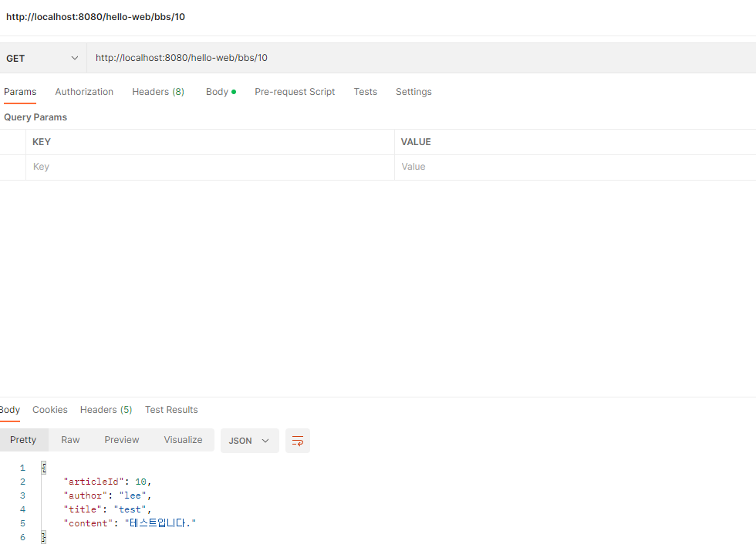Viewport: 756px width, 558px height.
Task: Switch to the Params tab
Action: (x=20, y=92)
